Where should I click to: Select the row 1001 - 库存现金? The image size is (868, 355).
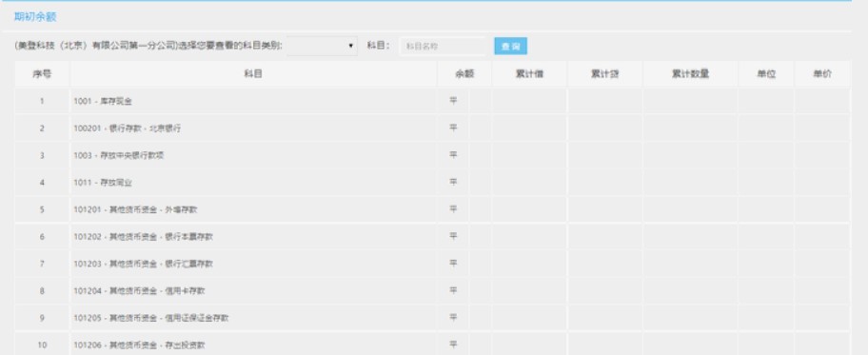[433, 101]
